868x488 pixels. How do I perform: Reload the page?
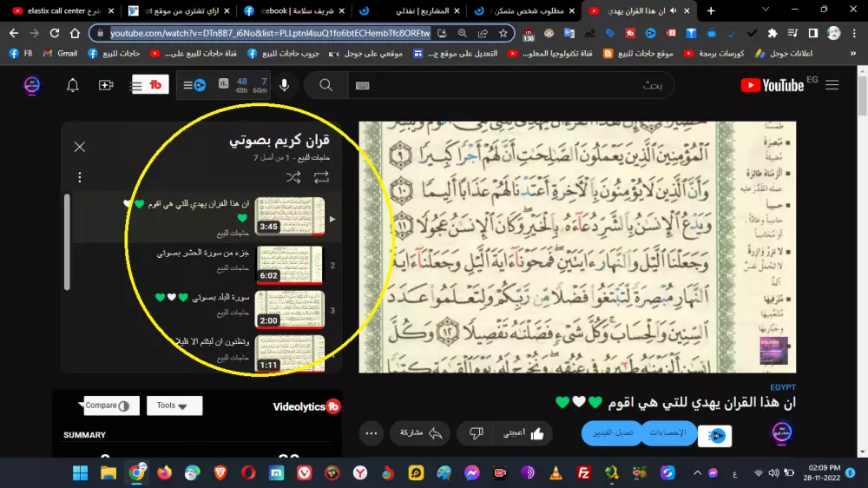point(54,33)
